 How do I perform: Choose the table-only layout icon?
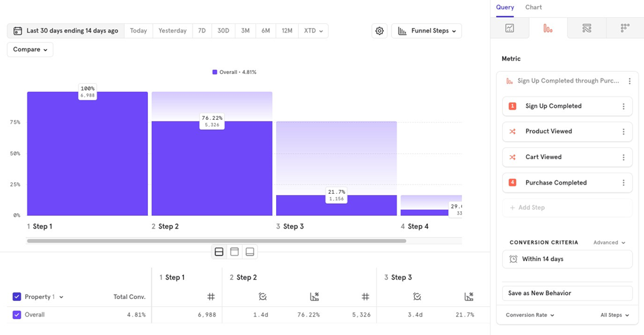click(250, 252)
